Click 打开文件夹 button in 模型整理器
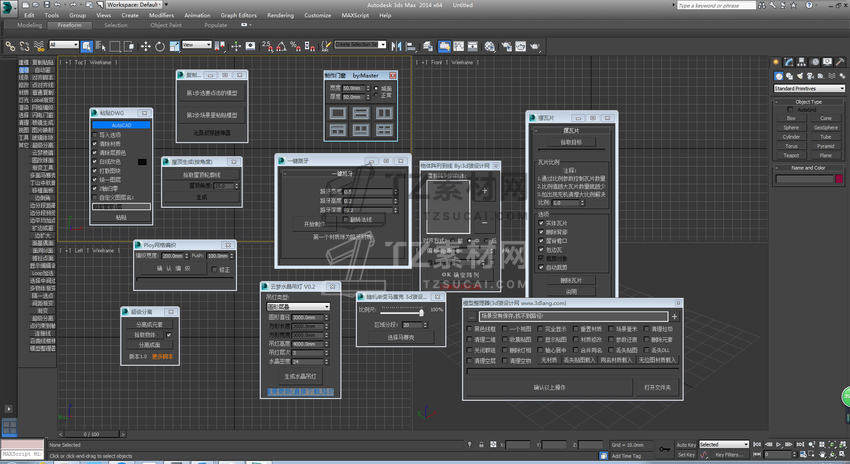The height and width of the screenshot is (464, 850). point(657,387)
